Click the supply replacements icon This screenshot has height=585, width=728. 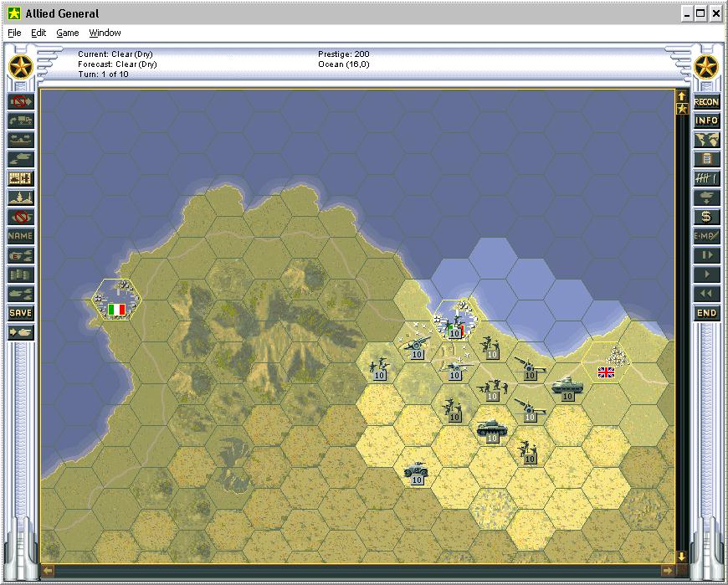(x=21, y=275)
